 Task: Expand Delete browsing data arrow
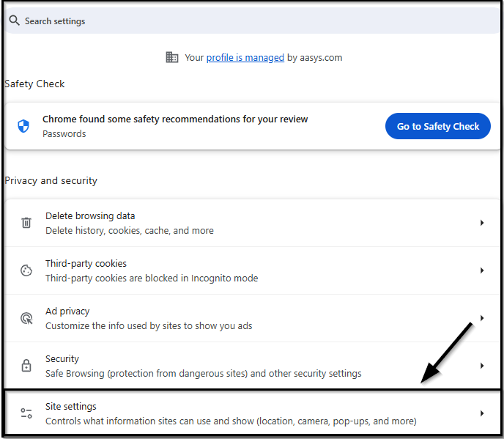click(x=482, y=223)
